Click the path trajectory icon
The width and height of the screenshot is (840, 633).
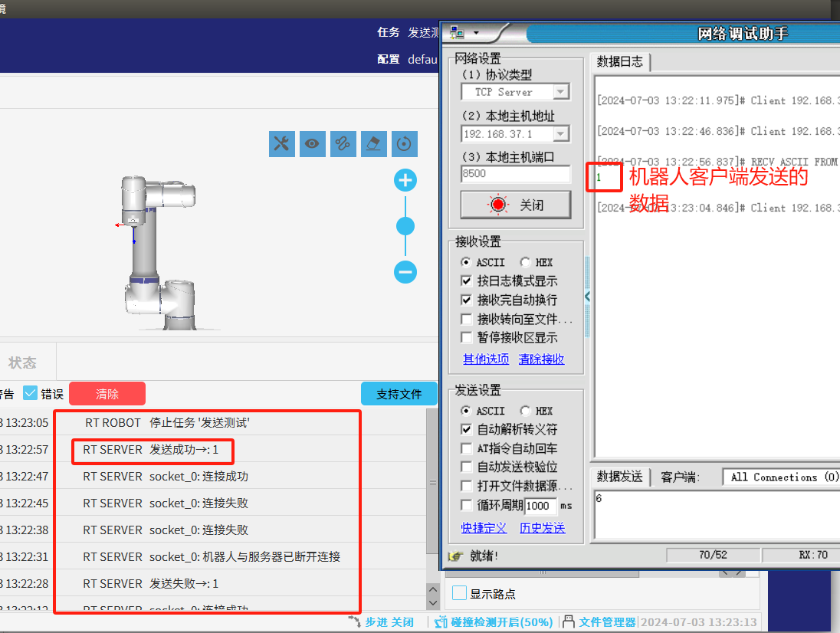343,143
